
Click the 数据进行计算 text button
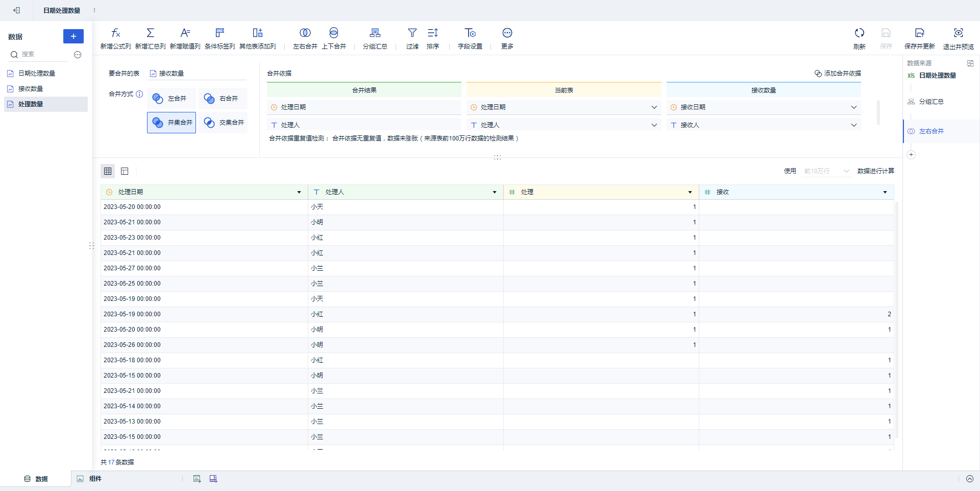click(876, 171)
